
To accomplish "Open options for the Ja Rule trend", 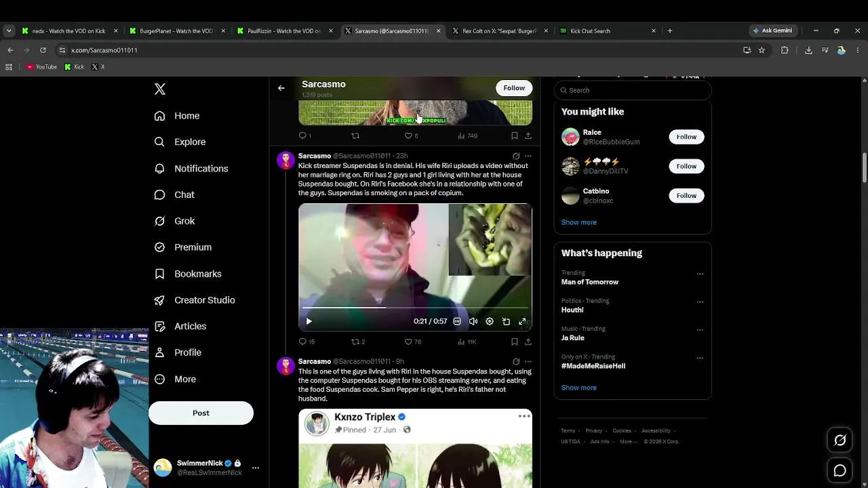I will point(700,330).
